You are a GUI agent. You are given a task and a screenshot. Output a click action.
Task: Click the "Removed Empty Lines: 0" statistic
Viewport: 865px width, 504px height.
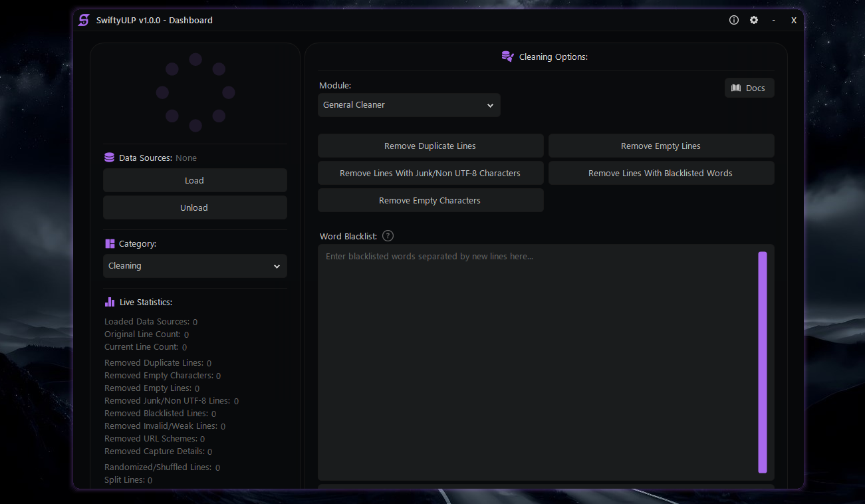(152, 388)
